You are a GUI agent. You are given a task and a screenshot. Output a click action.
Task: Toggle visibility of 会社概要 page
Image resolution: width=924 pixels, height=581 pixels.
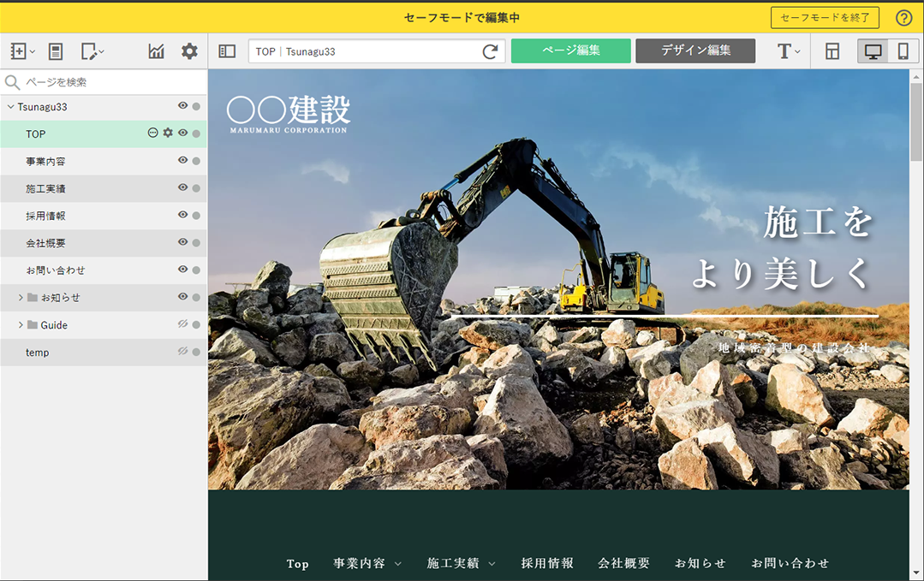182,242
